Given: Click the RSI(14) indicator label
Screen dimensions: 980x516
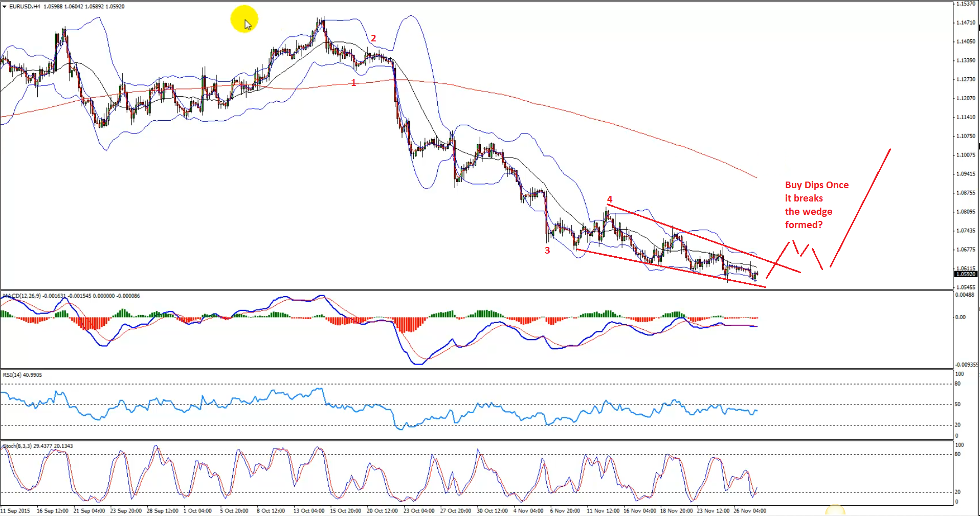Looking at the screenshot, I should (x=12, y=375).
